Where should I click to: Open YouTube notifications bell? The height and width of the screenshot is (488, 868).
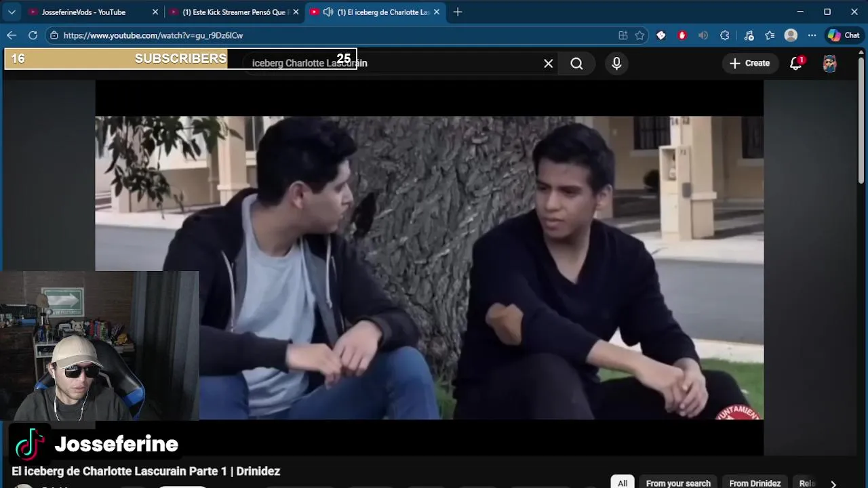[796, 63]
